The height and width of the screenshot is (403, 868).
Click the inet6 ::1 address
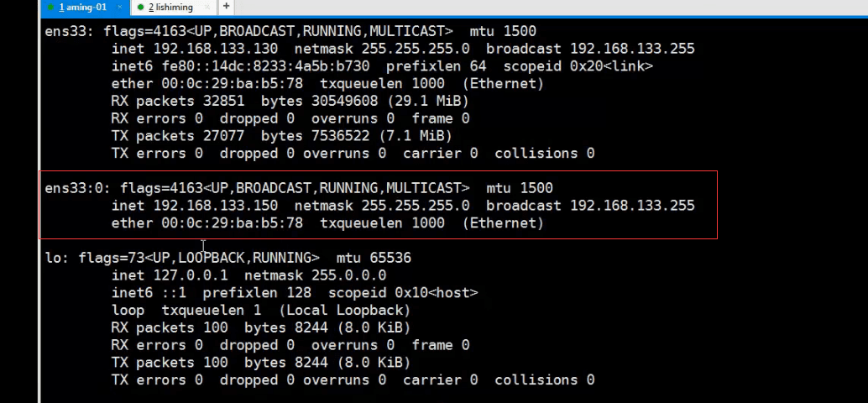click(x=174, y=293)
